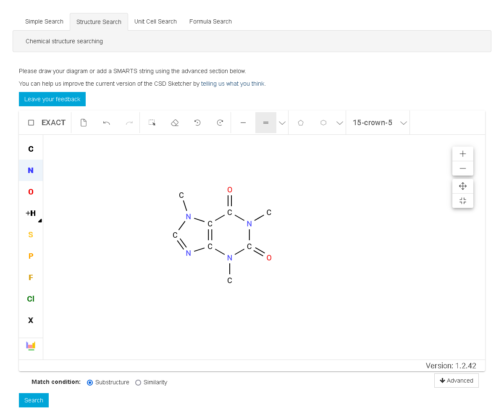Enable the EXACT match checkbox
Viewport: 504px width, 420px height.
(x=31, y=122)
